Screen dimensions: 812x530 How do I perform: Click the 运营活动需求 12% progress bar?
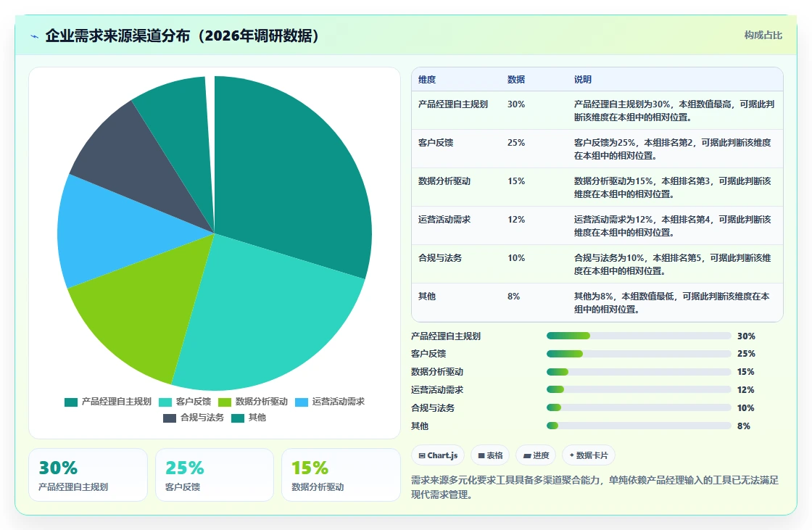(639, 389)
